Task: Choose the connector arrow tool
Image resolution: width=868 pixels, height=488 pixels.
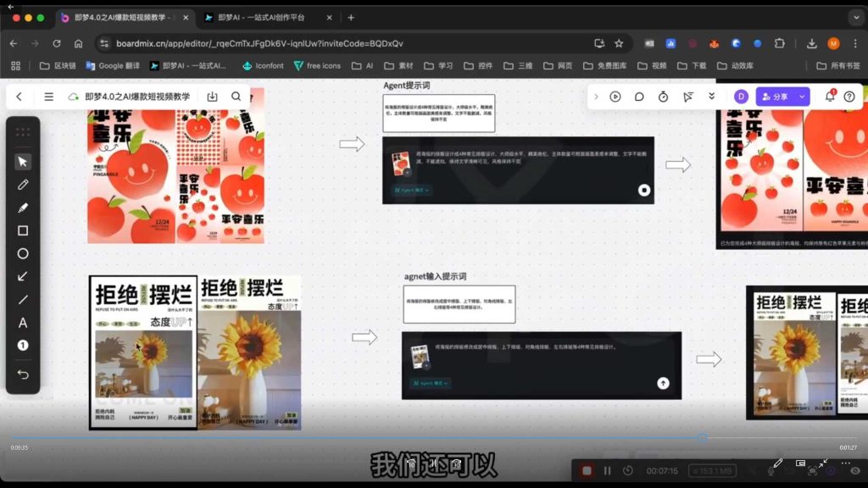Action: click(x=23, y=276)
